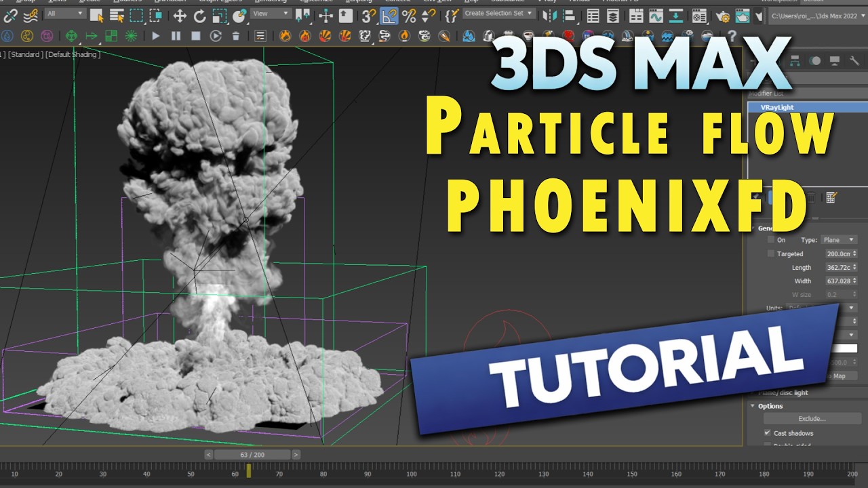Go to next frame with '>' button
The image size is (868, 488).
pos(296,455)
